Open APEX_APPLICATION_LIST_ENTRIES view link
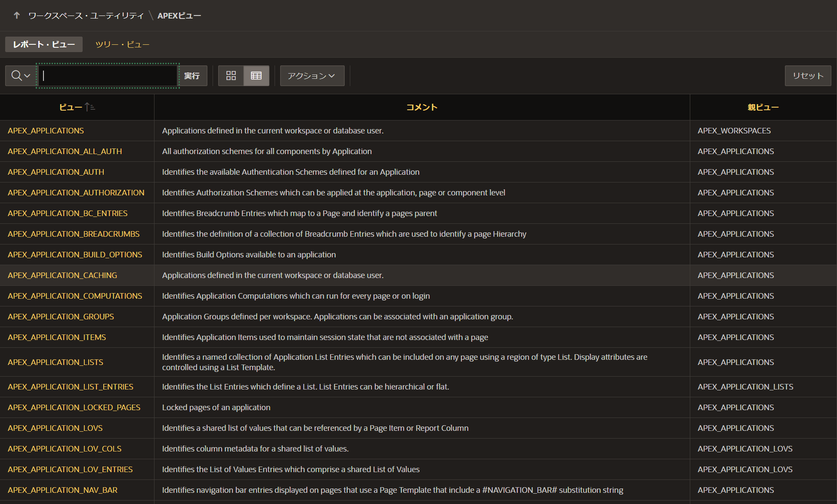This screenshot has height=504, width=837. point(71,387)
